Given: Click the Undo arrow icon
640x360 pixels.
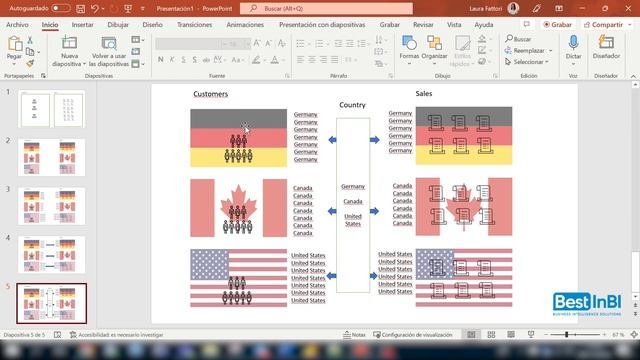Looking at the screenshot, I should [x=95, y=8].
